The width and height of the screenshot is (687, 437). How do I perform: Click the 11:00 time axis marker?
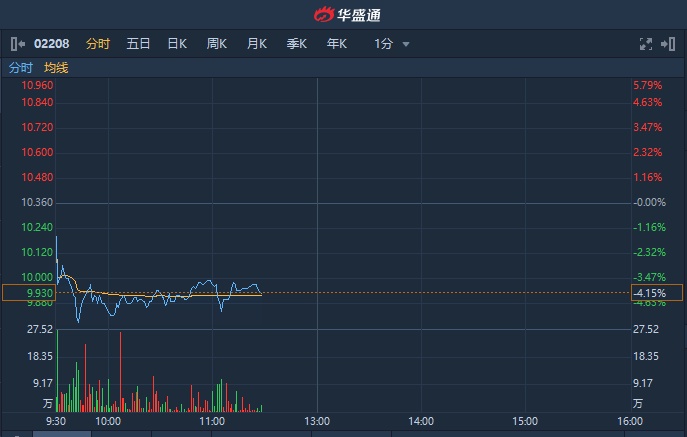pyautogui.click(x=212, y=422)
